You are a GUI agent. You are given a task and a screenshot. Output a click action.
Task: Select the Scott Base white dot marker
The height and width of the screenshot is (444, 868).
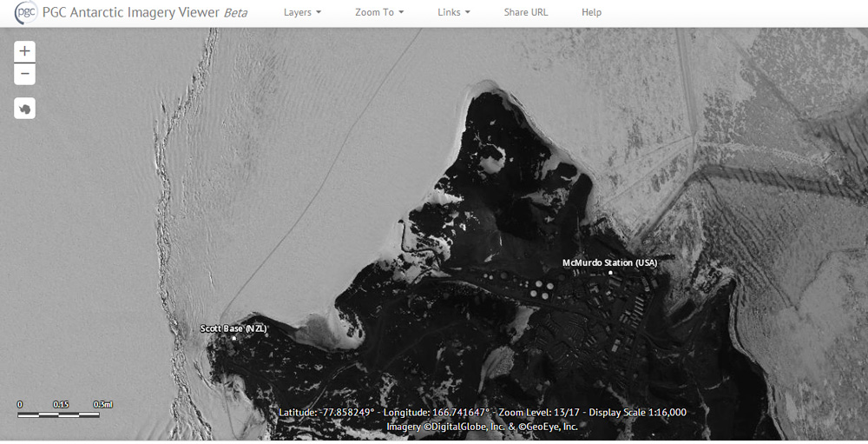pyautogui.click(x=233, y=338)
